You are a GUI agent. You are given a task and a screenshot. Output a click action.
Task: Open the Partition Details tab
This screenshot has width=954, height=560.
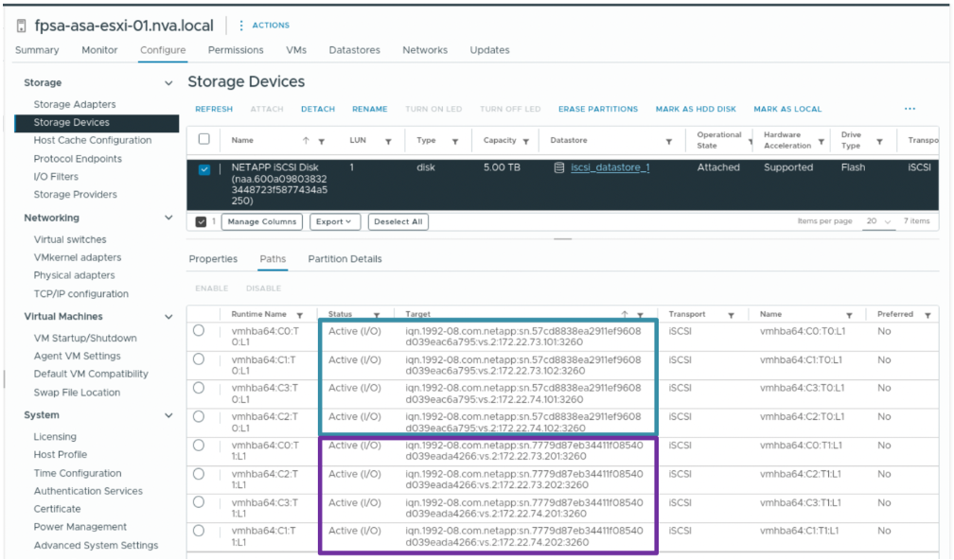(x=344, y=259)
